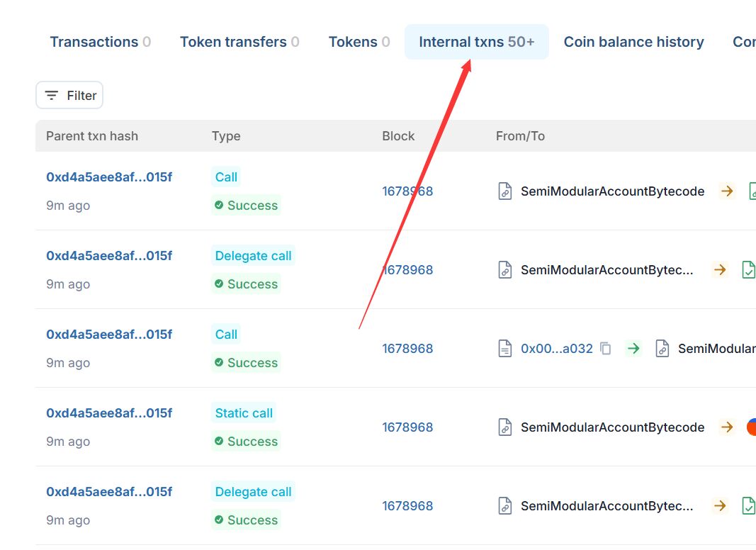Click the document icon before 0x00...a032
Screen dimensions: 756x550
(x=504, y=349)
